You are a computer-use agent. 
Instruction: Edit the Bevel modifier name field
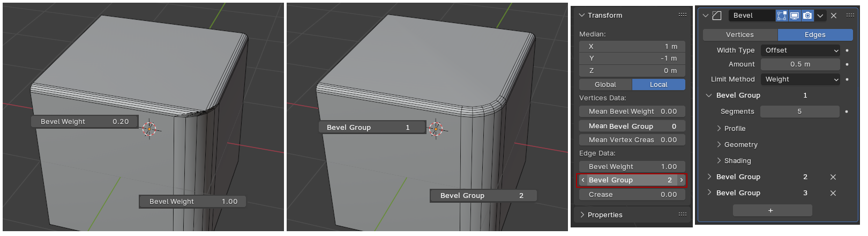pos(752,16)
